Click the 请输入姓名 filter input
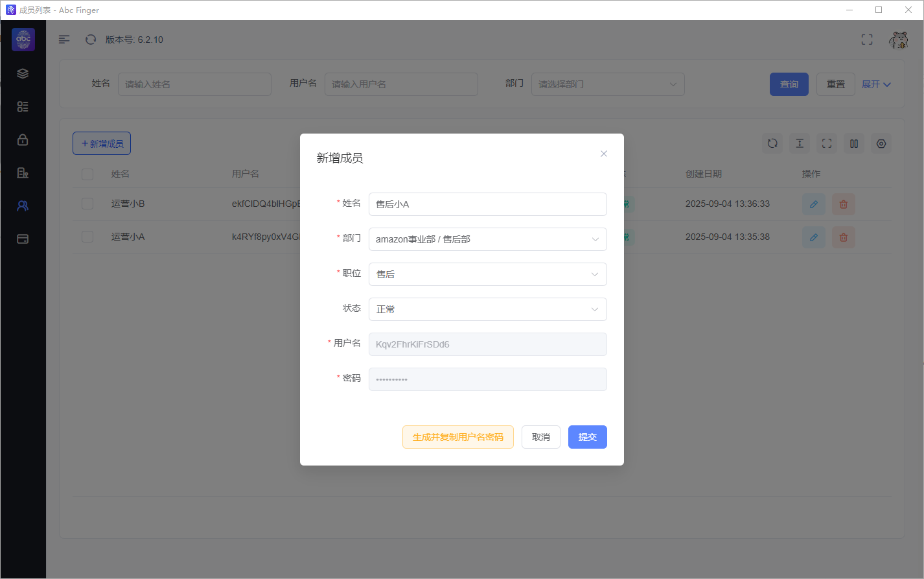 [194, 84]
